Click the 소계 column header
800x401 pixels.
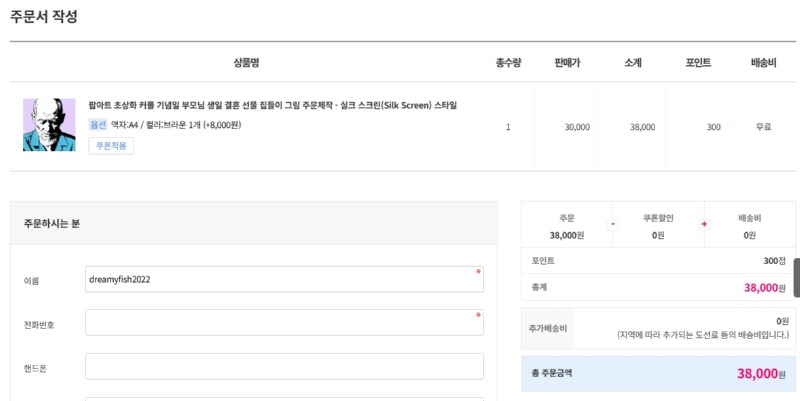[633, 63]
